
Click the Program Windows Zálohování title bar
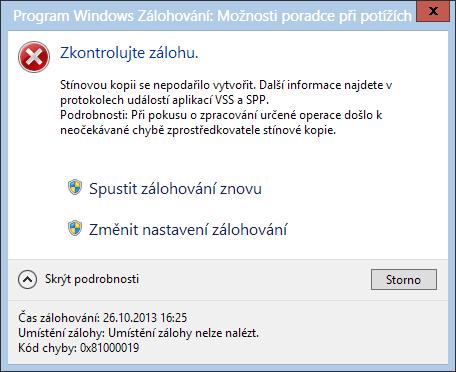pos(212,16)
